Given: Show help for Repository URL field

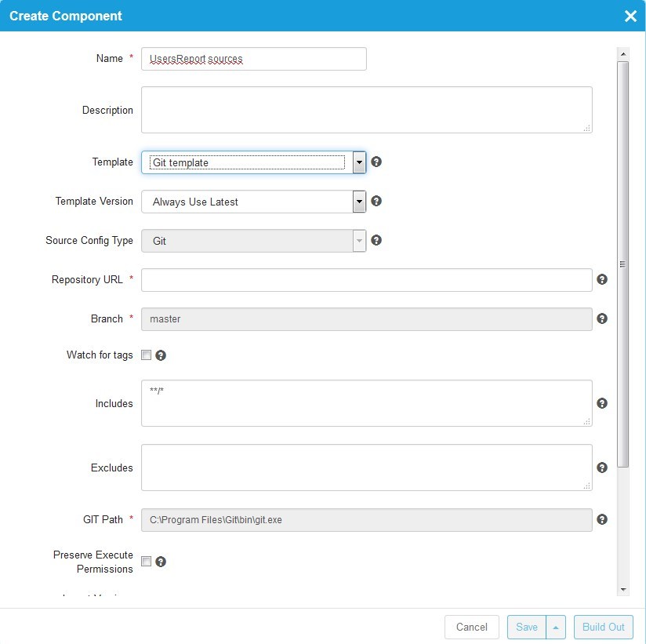Looking at the screenshot, I should coord(602,279).
